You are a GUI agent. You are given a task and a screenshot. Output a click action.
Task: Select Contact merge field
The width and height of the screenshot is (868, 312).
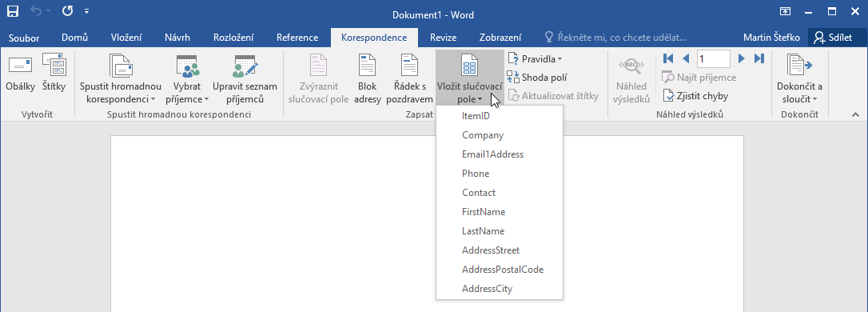tap(500, 193)
